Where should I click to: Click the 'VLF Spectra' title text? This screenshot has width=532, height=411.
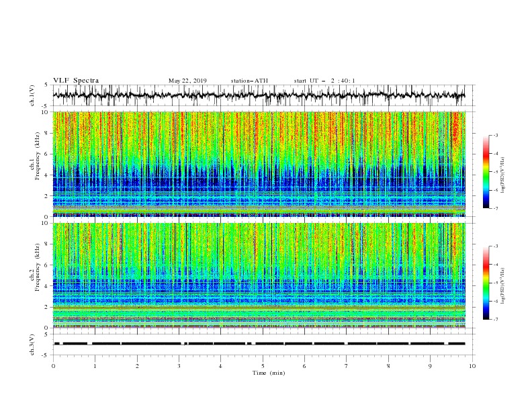tap(76, 81)
